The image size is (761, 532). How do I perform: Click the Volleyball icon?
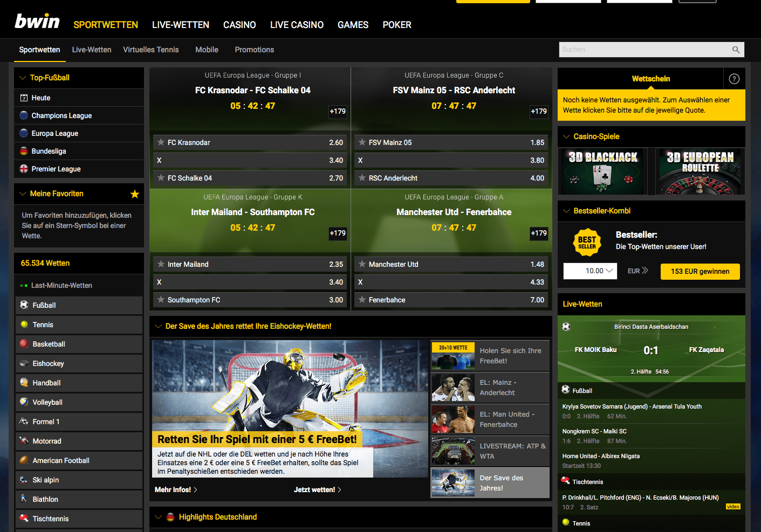click(24, 402)
